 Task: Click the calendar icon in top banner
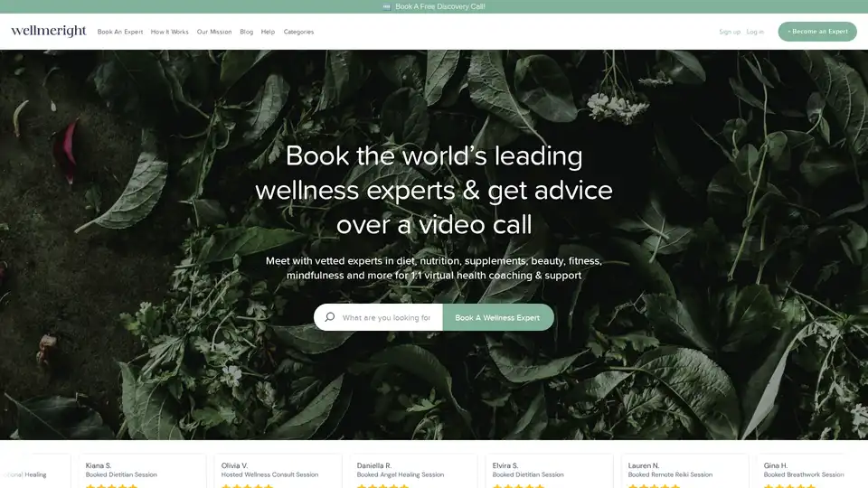tap(387, 6)
